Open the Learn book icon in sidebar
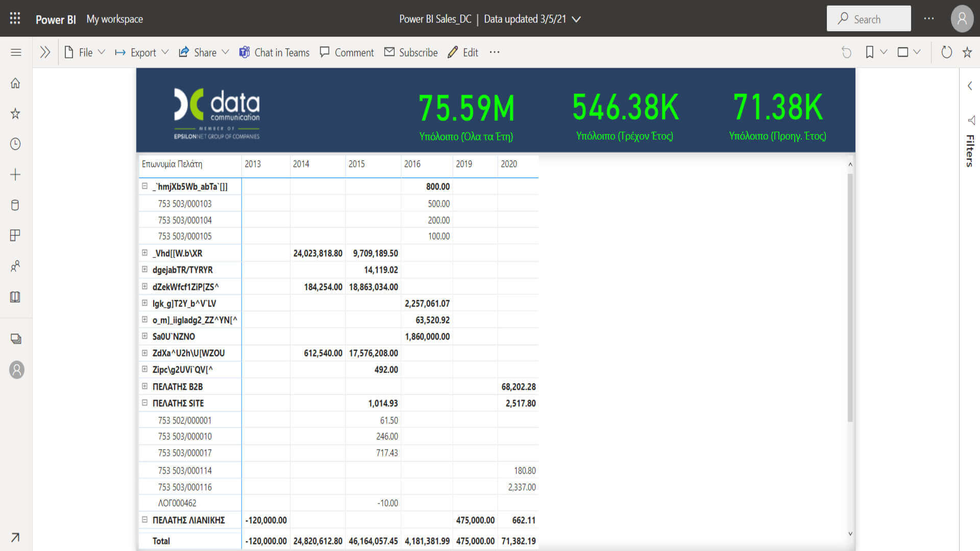Image resolution: width=980 pixels, height=551 pixels. pyautogui.click(x=15, y=297)
